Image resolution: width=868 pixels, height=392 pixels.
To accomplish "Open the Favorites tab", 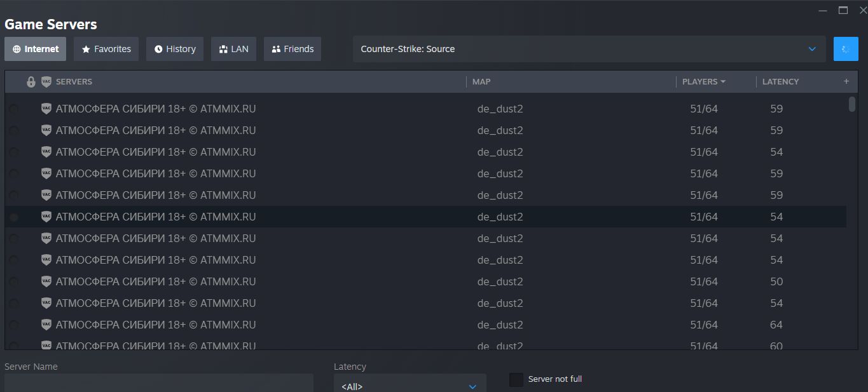I will pyautogui.click(x=106, y=49).
